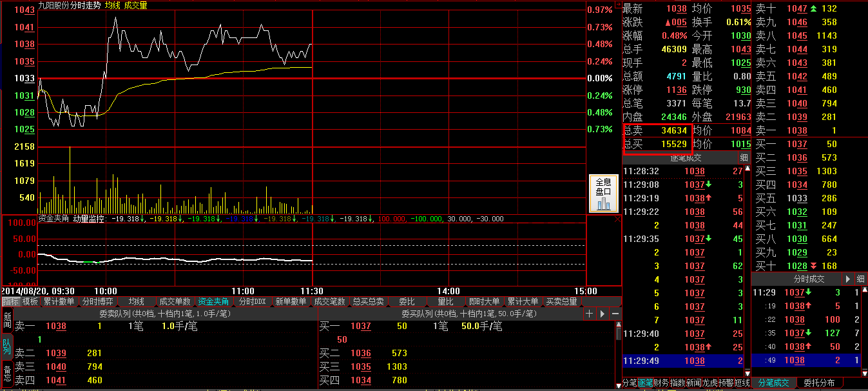Open the 分时DDX indicator tab
The height and width of the screenshot is (391, 868).
[x=252, y=301]
